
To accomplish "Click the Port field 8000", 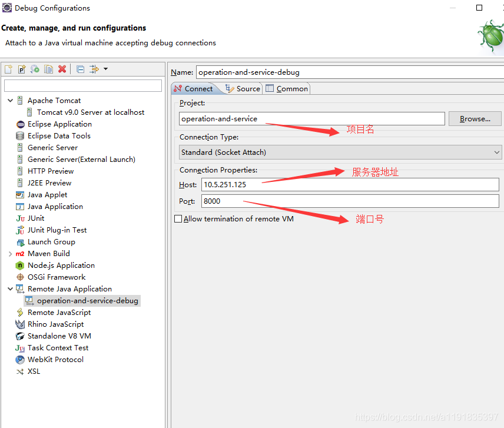I will [x=350, y=201].
